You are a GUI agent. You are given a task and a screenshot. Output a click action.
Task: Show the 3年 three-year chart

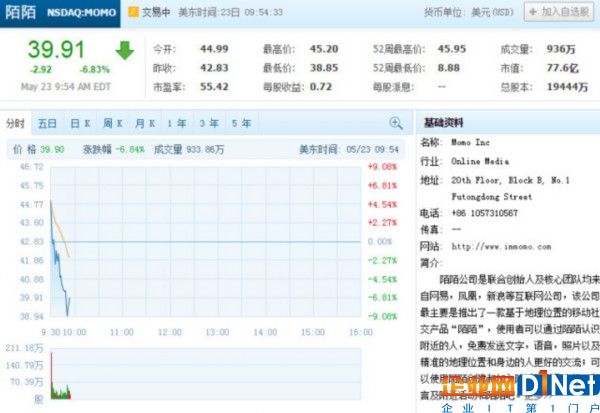(209, 123)
